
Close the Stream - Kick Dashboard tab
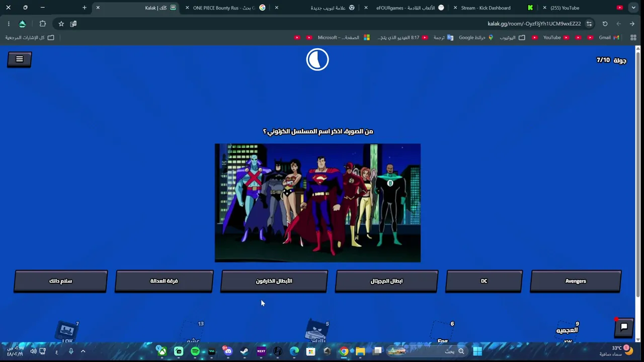click(455, 8)
